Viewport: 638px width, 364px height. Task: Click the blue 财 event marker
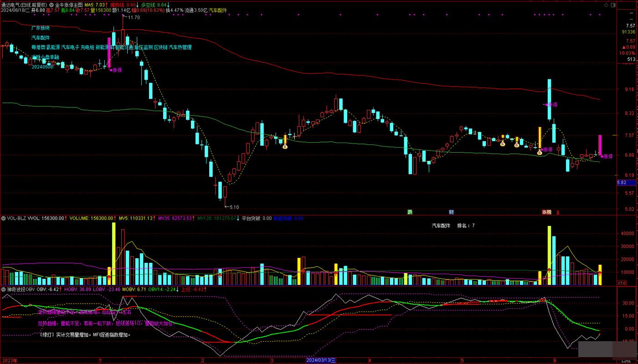451,212
